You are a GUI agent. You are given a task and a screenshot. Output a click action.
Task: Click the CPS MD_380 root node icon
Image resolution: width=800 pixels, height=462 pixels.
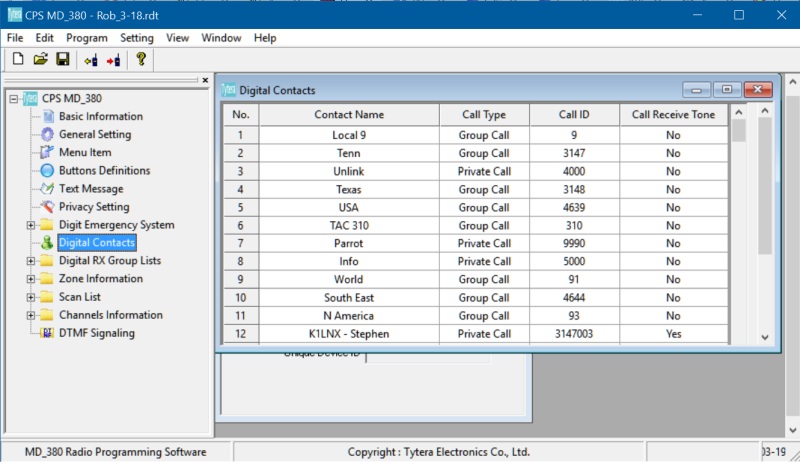tap(30, 98)
